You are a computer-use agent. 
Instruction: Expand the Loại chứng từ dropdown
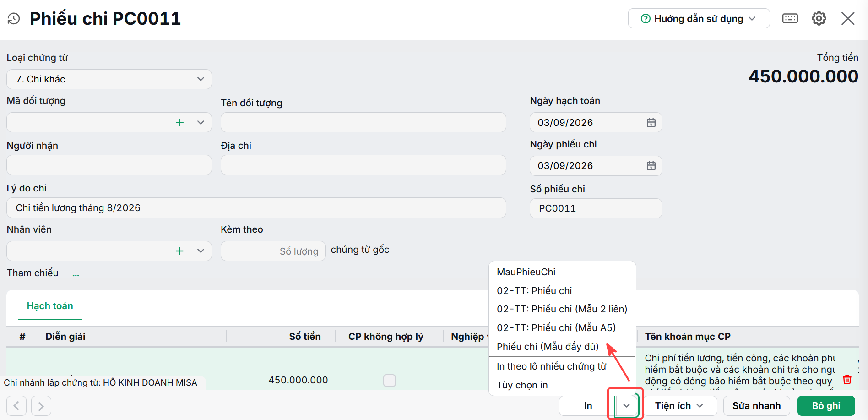pos(201,79)
